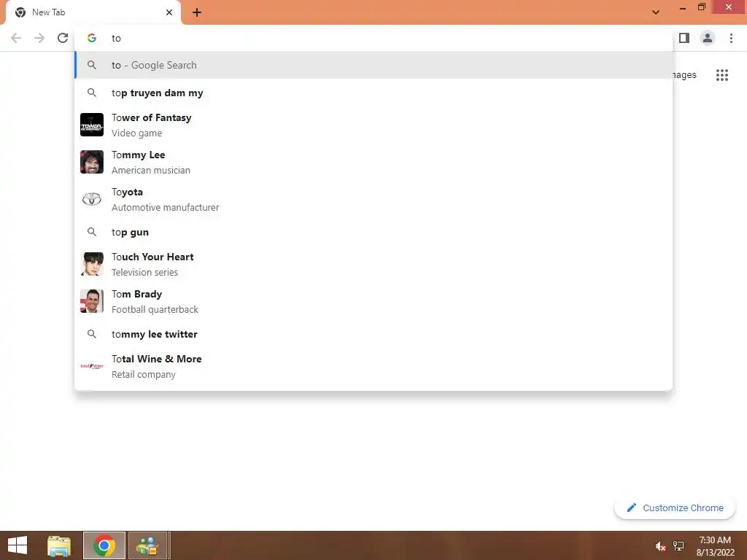Image resolution: width=747 pixels, height=560 pixels.
Task: Click 'Video game' description text
Action: tap(136, 133)
